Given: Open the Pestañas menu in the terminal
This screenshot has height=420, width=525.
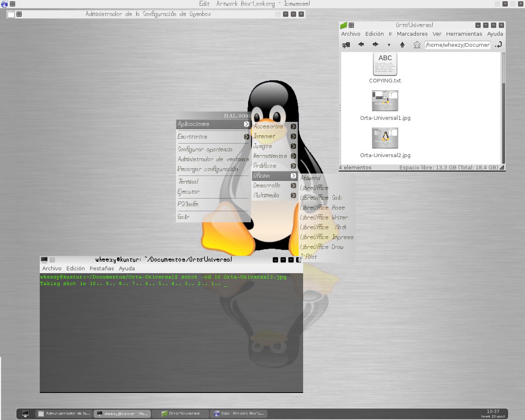Looking at the screenshot, I should pos(102,268).
